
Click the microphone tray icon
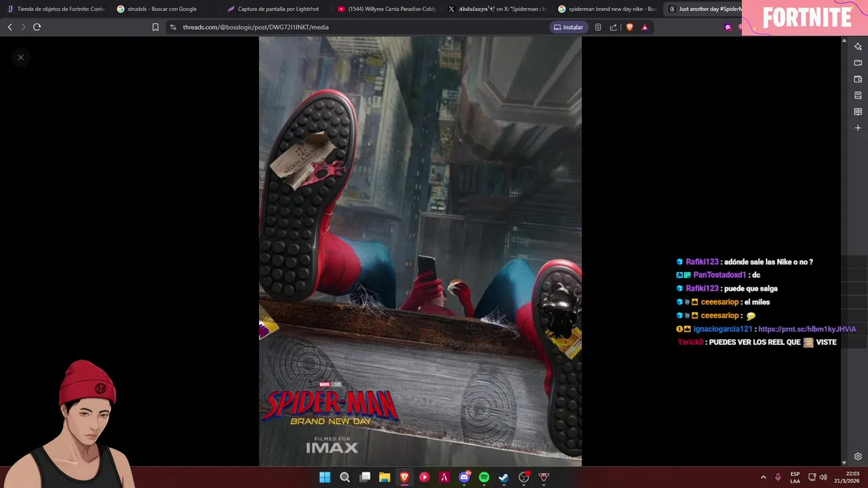click(x=778, y=477)
